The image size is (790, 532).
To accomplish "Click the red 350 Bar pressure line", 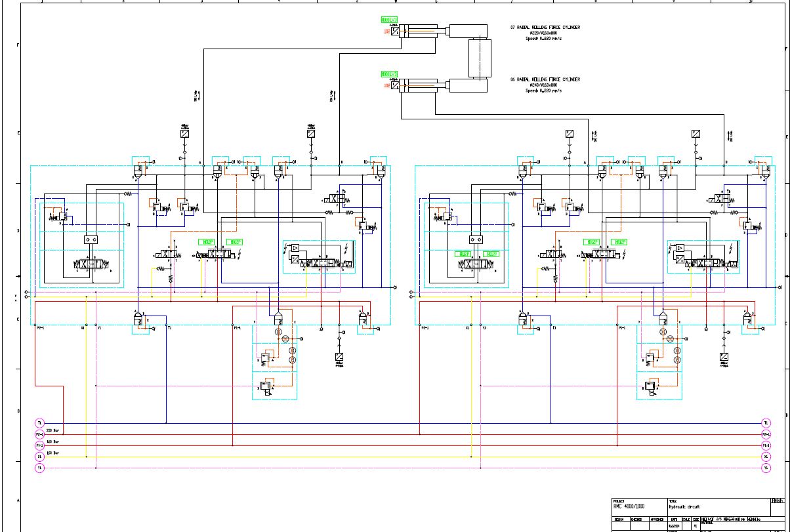I will [402, 434].
